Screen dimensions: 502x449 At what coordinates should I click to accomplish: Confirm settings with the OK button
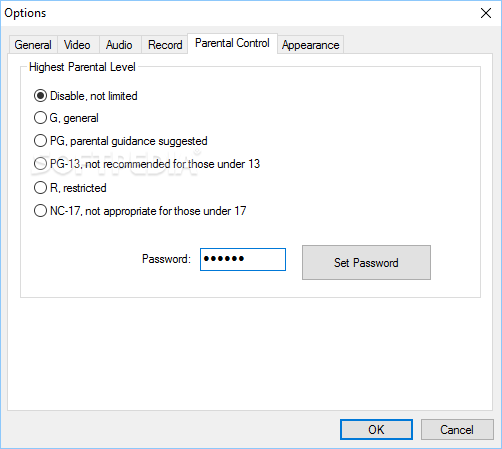pyautogui.click(x=376, y=430)
